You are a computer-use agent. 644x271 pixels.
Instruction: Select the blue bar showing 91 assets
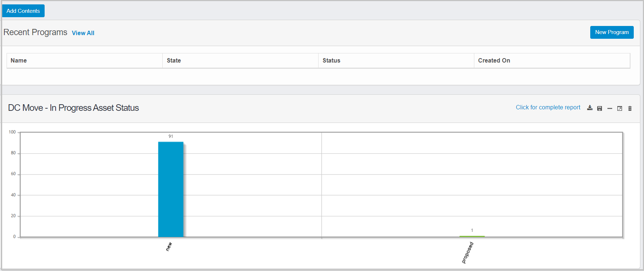tap(171, 189)
